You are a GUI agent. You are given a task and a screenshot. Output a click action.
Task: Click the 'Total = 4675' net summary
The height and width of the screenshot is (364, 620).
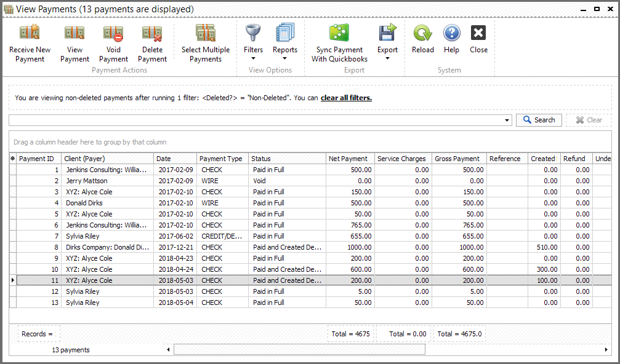click(350, 334)
